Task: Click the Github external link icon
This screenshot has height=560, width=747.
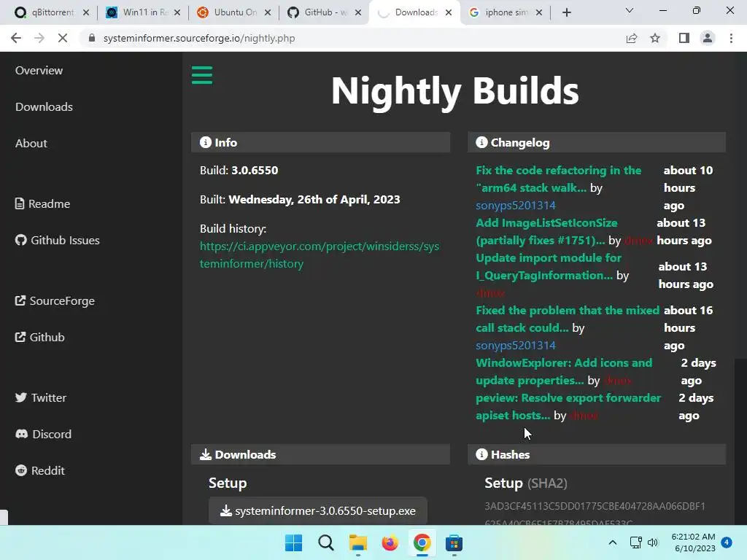Action: pyautogui.click(x=20, y=337)
